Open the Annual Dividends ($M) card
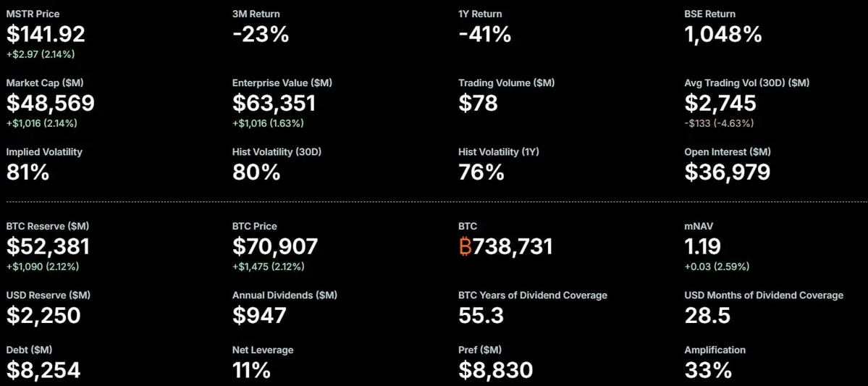This screenshot has height=386, width=868. [x=285, y=309]
